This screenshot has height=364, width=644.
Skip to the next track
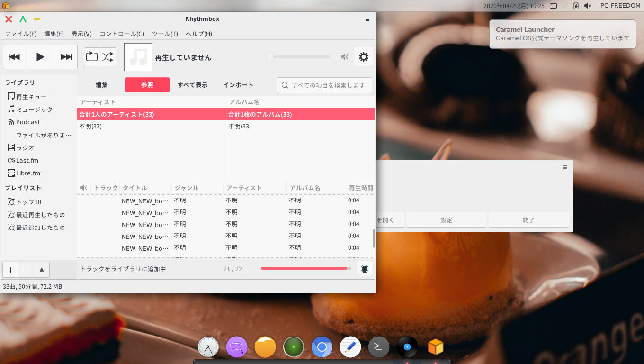coord(66,57)
